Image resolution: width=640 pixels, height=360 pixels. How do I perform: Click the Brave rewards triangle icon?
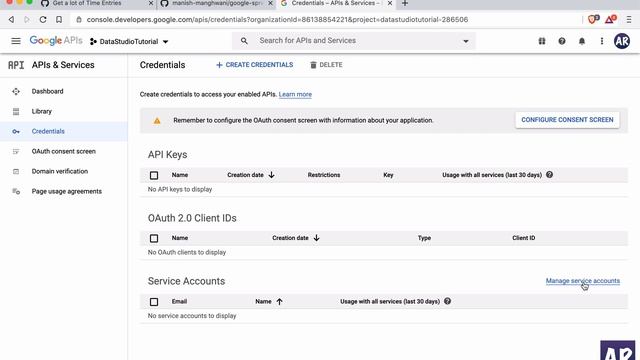(611, 19)
